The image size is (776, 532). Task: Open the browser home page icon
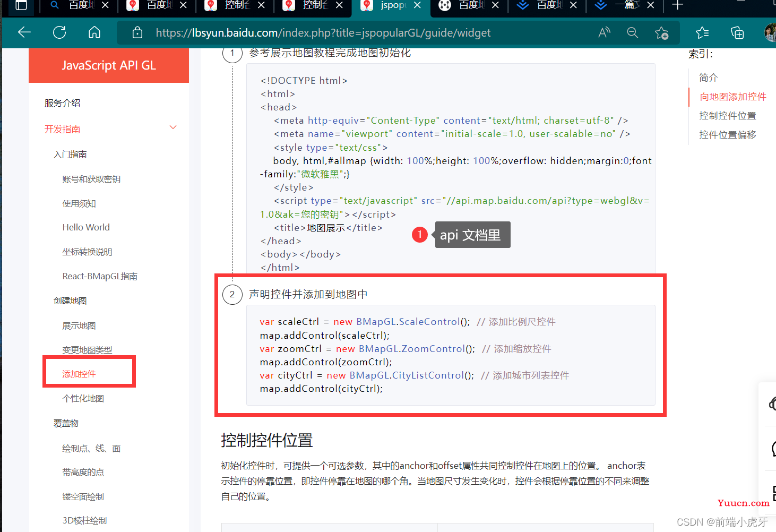[x=94, y=33]
